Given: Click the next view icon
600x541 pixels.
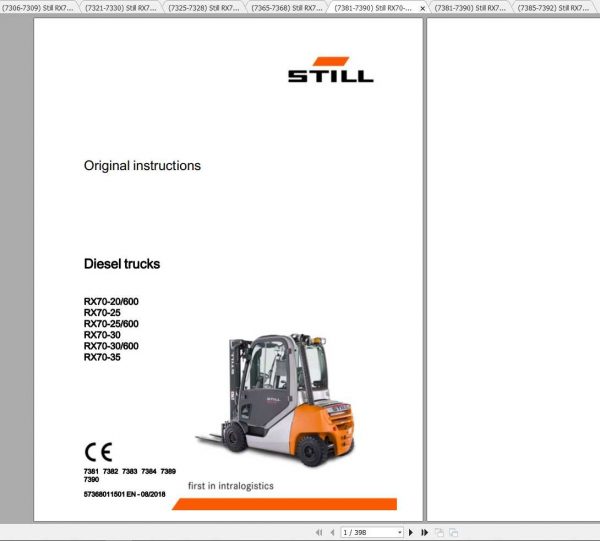Looking at the screenshot, I should point(453,532).
